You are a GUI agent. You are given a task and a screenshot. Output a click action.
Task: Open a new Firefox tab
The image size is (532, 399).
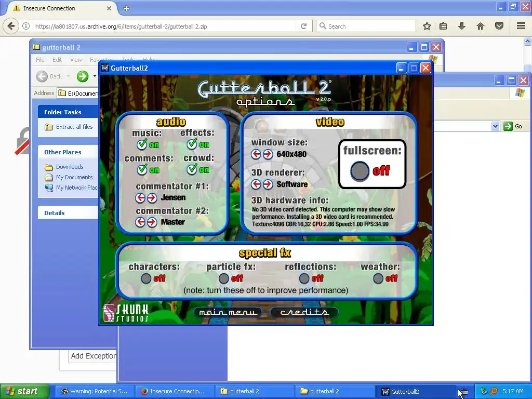(x=126, y=8)
